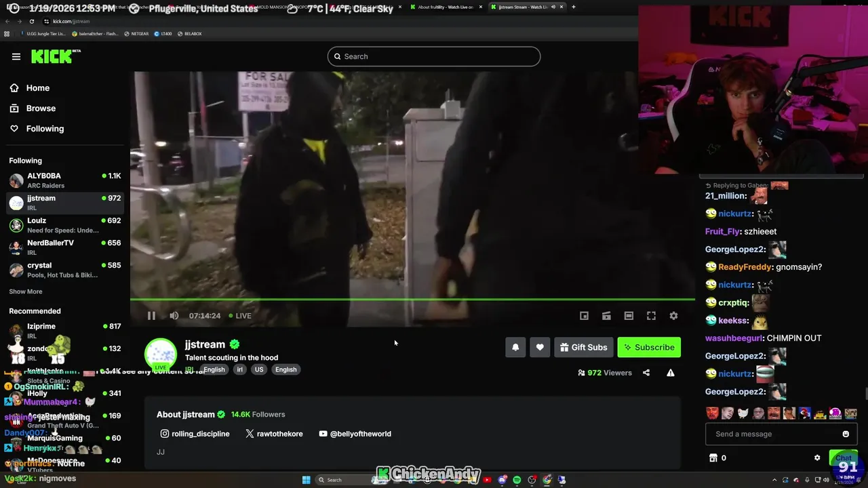Follow jjstream with heart button
The image size is (868, 488).
pyautogui.click(x=540, y=347)
